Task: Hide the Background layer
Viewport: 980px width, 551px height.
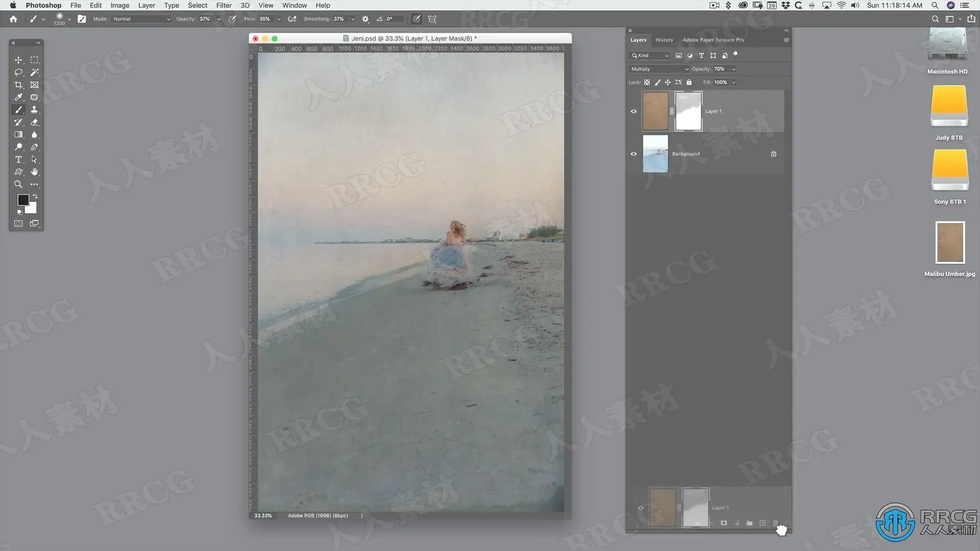Action: 633,154
